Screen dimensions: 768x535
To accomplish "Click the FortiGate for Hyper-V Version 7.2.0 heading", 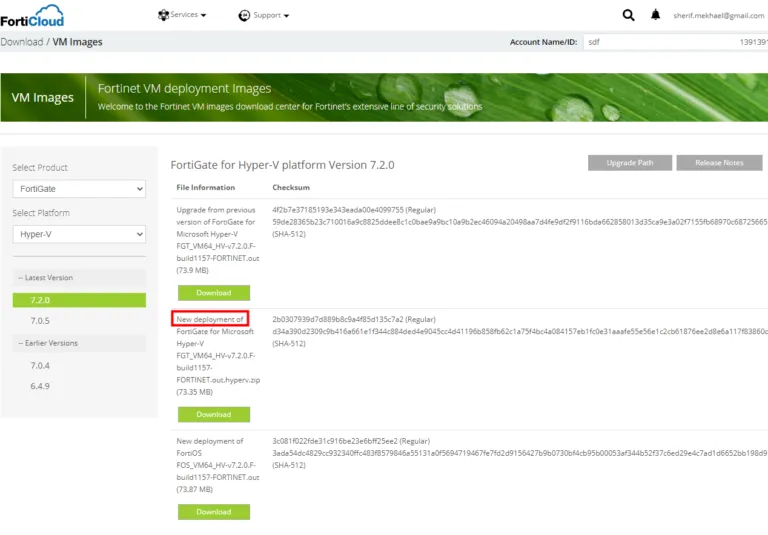I will [282, 165].
